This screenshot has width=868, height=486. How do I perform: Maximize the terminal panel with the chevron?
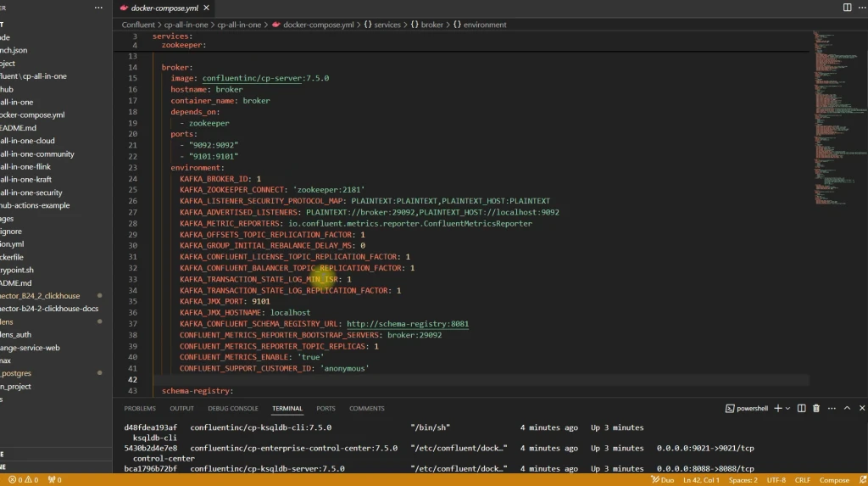[x=845, y=408]
